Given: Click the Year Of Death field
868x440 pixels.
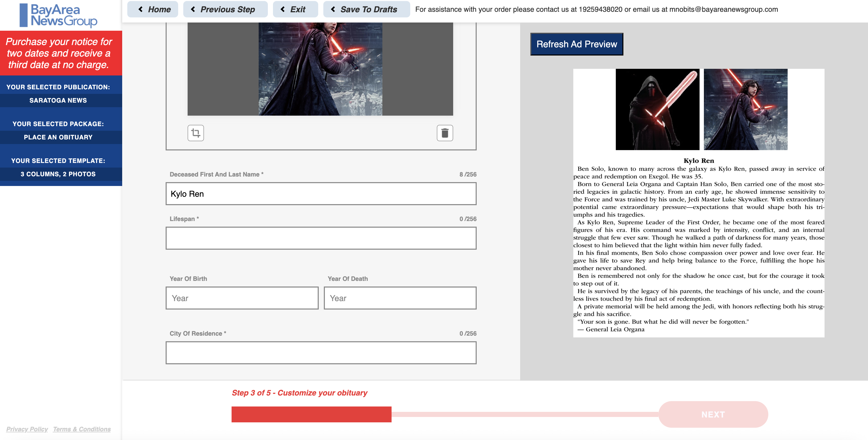Looking at the screenshot, I should [x=400, y=298].
